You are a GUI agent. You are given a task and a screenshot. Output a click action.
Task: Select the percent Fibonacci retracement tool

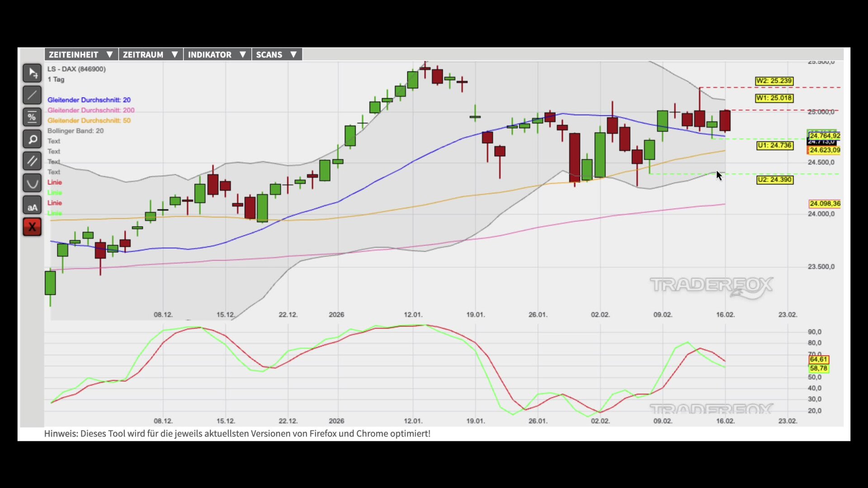[x=32, y=117]
